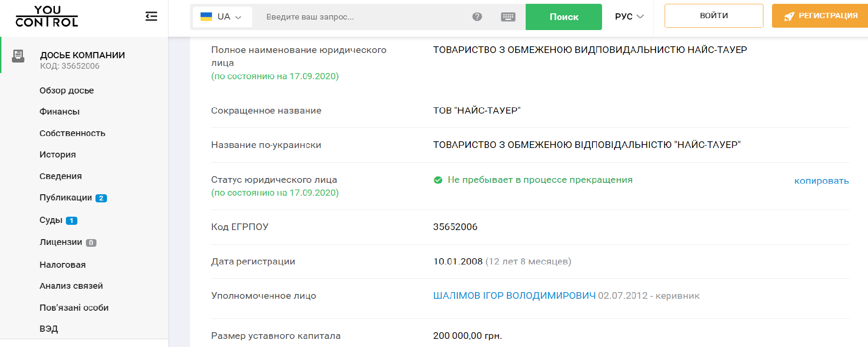This screenshot has width=868, height=347.
Task: Click the Статус юридического лица label
Action: coord(274,180)
